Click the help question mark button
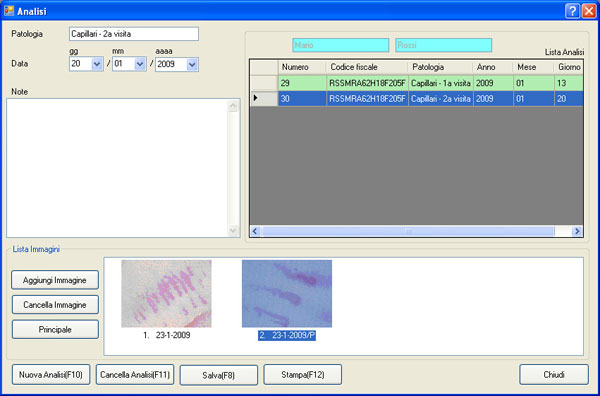Screen dimensions: 600x396 [x=572, y=11]
